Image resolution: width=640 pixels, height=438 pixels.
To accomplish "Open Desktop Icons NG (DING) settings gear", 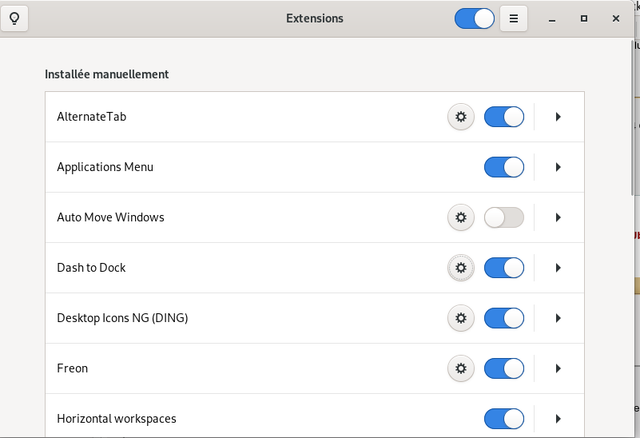I will 461,318.
